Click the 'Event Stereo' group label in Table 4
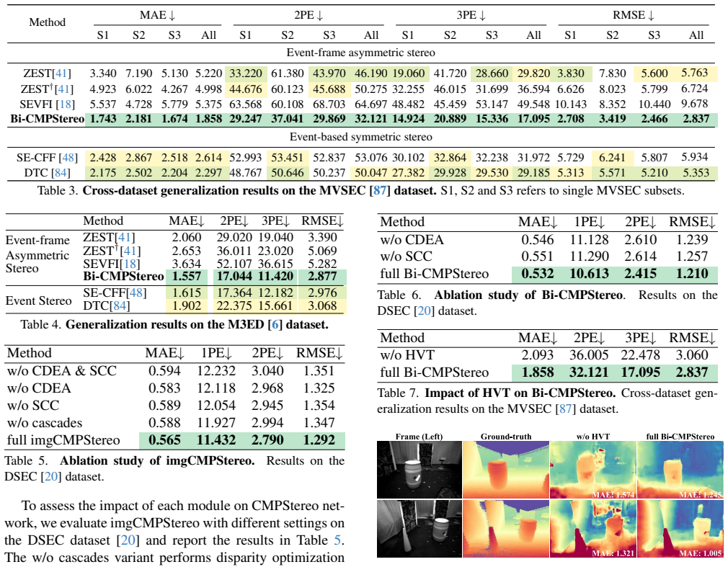 38,300
